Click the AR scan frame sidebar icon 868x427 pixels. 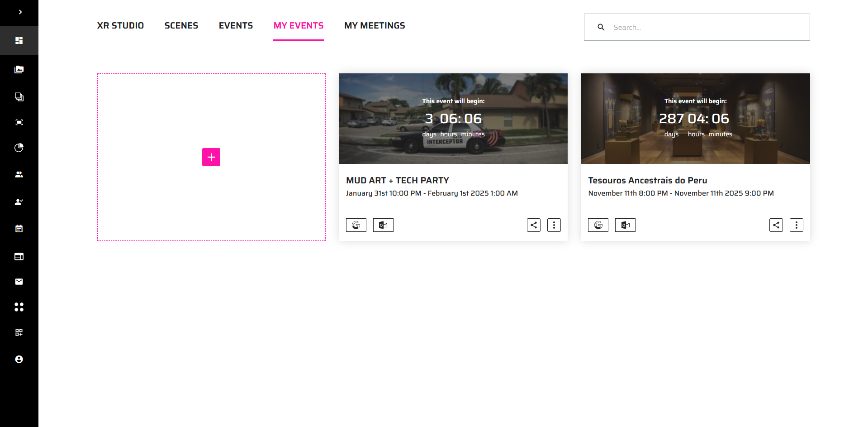19,122
